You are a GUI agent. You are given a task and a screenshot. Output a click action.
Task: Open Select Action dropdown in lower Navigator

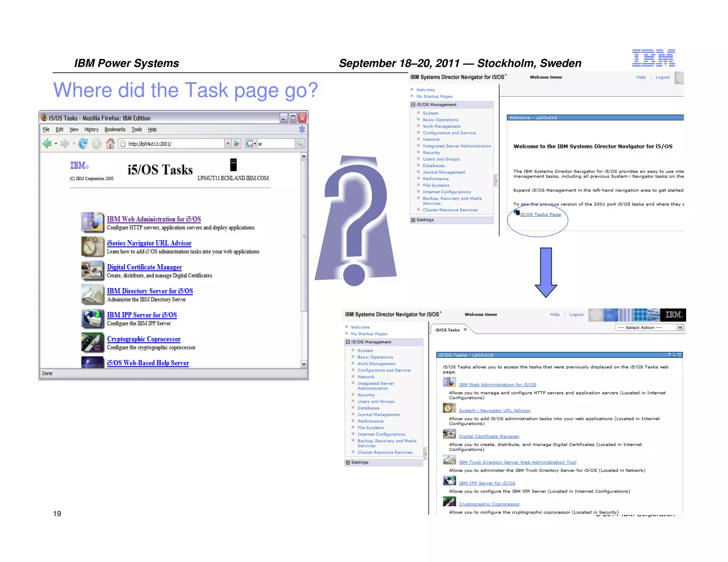tap(649, 328)
